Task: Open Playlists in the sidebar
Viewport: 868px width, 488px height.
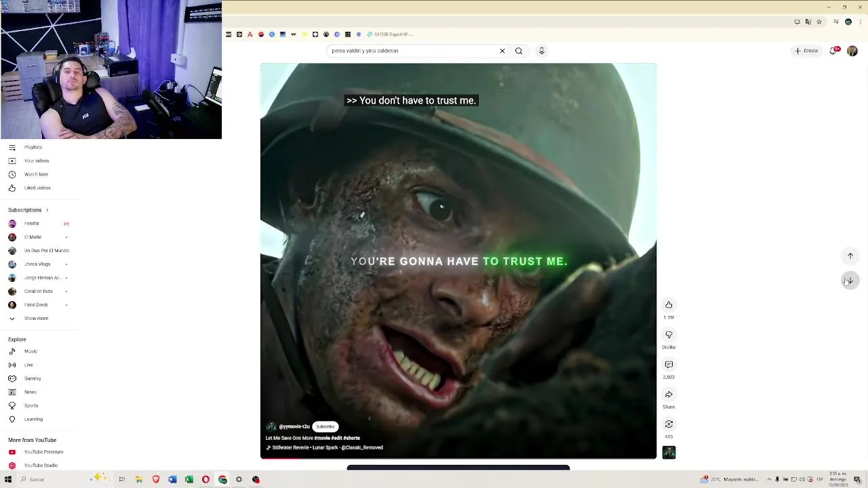Action: (x=33, y=147)
